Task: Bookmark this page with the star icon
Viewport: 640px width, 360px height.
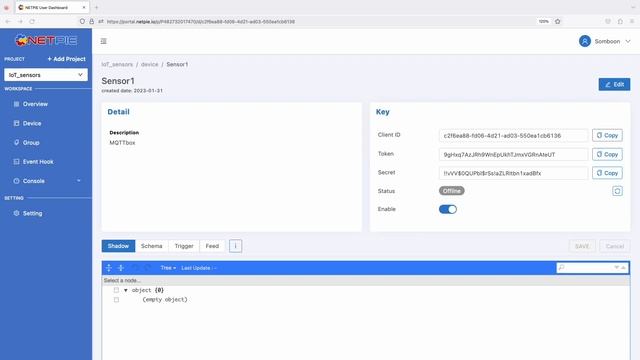Action: pos(558,21)
